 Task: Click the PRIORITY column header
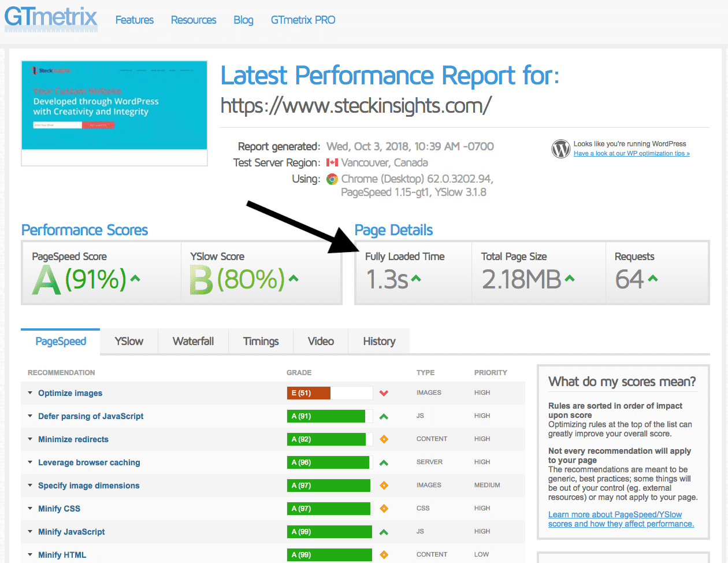pyautogui.click(x=491, y=373)
